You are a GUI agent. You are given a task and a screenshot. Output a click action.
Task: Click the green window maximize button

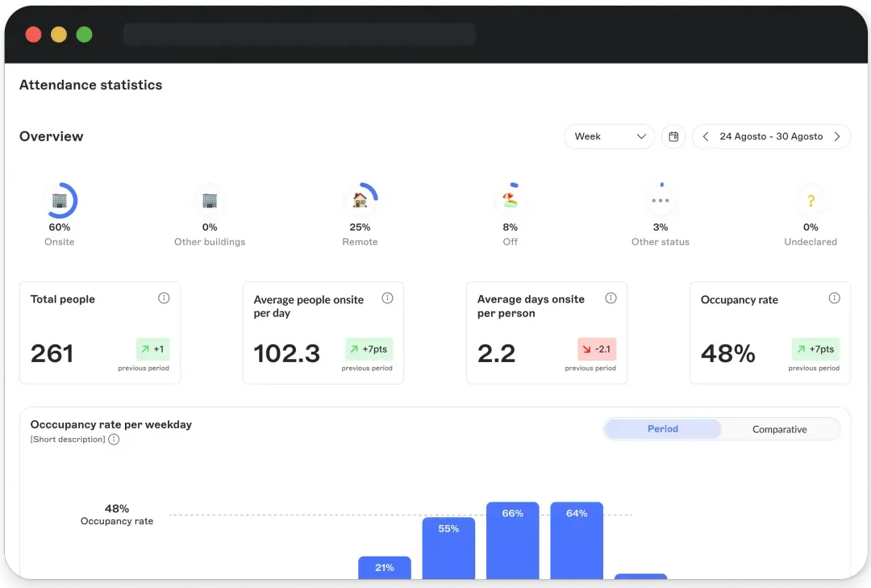pyautogui.click(x=84, y=35)
